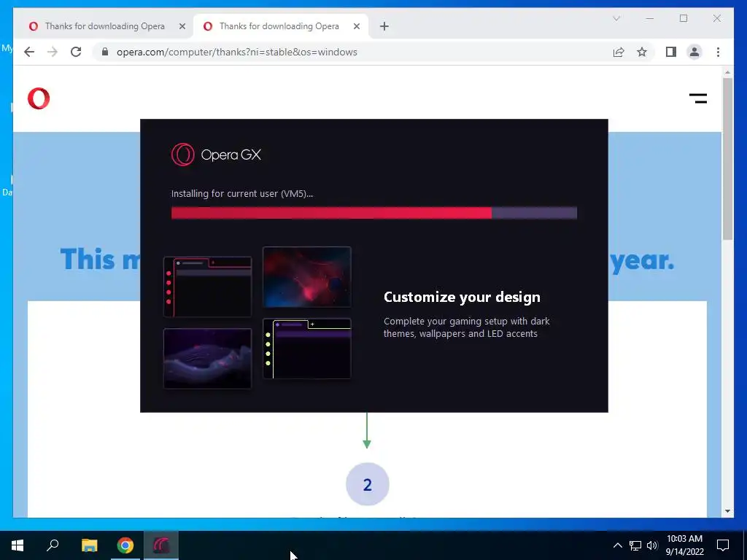Open network status tray icon
Image resolution: width=747 pixels, height=560 pixels.
(x=635, y=545)
